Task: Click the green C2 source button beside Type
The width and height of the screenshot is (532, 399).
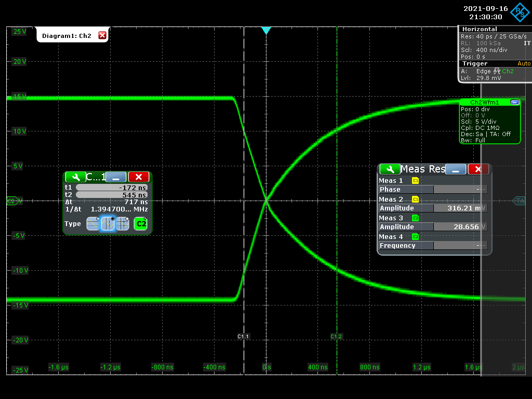Action: pyautogui.click(x=140, y=224)
